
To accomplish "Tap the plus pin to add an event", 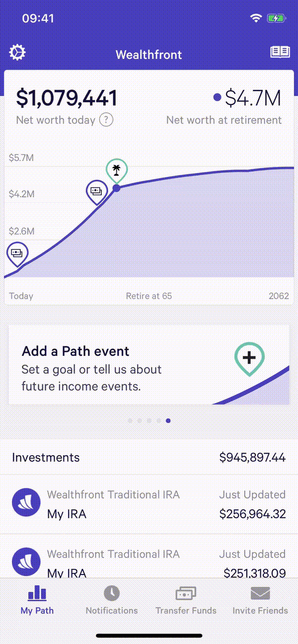I will [249, 358].
